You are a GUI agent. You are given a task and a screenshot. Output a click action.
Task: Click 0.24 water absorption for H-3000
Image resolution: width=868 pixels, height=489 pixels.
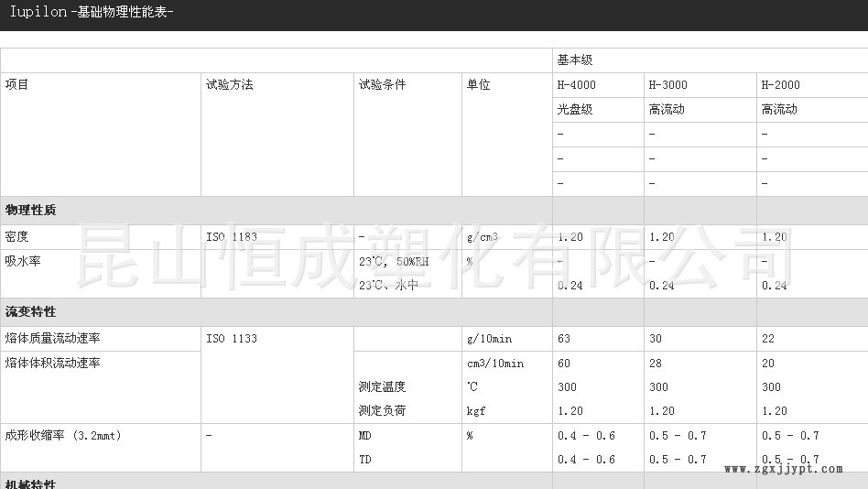click(661, 286)
